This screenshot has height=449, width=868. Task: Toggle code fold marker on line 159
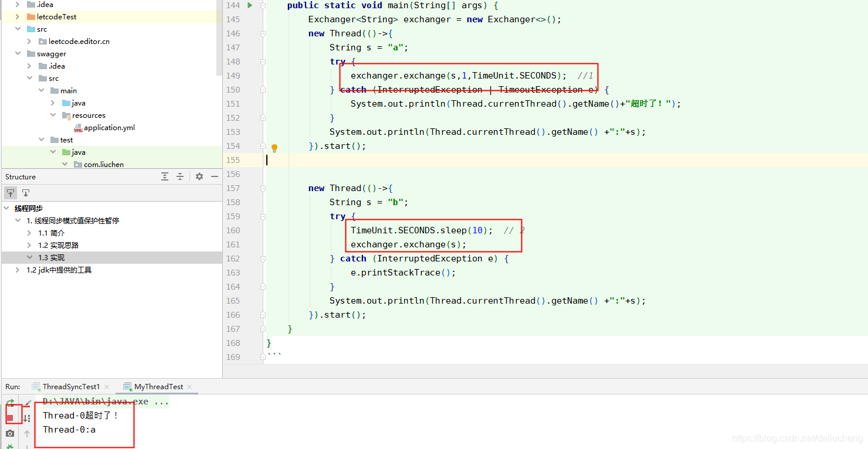click(x=263, y=216)
